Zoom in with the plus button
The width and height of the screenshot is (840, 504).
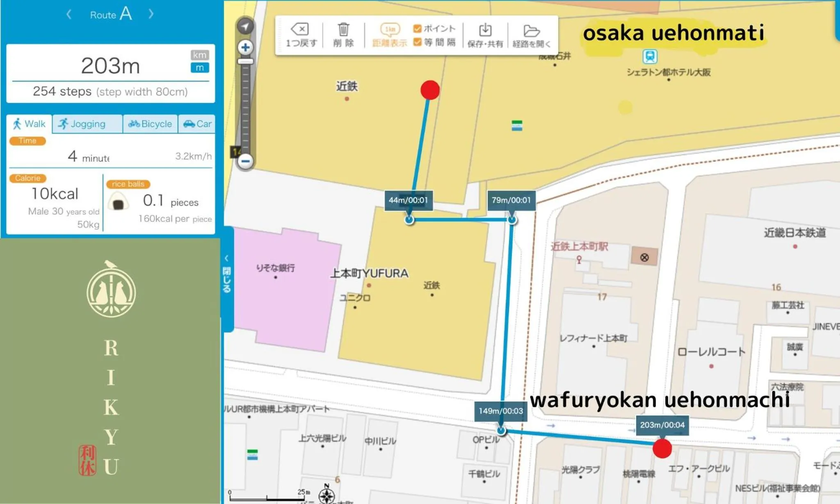point(245,48)
